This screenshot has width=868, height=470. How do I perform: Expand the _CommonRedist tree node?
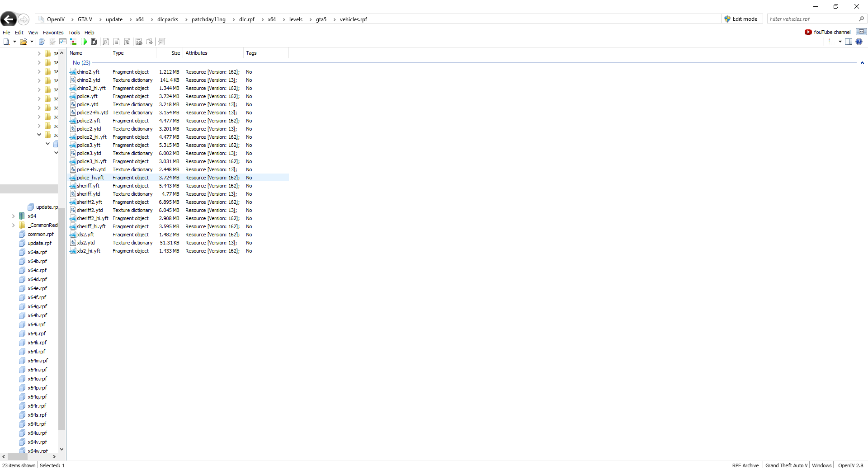pos(14,225)
